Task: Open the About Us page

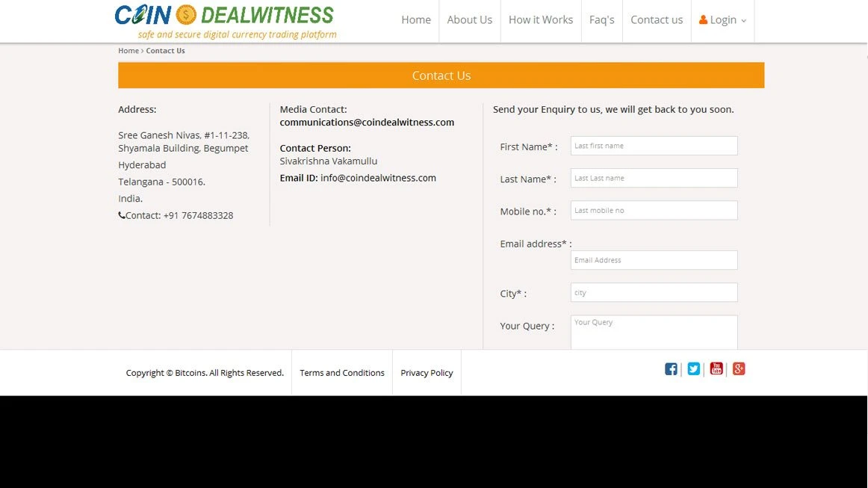Action: tap(469, 20)
